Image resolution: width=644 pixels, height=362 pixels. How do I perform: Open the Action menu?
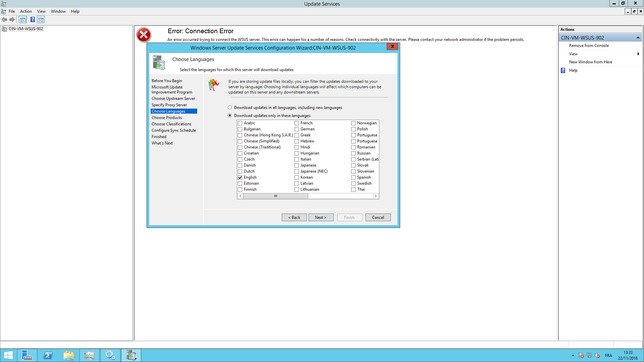coord(26,11)
